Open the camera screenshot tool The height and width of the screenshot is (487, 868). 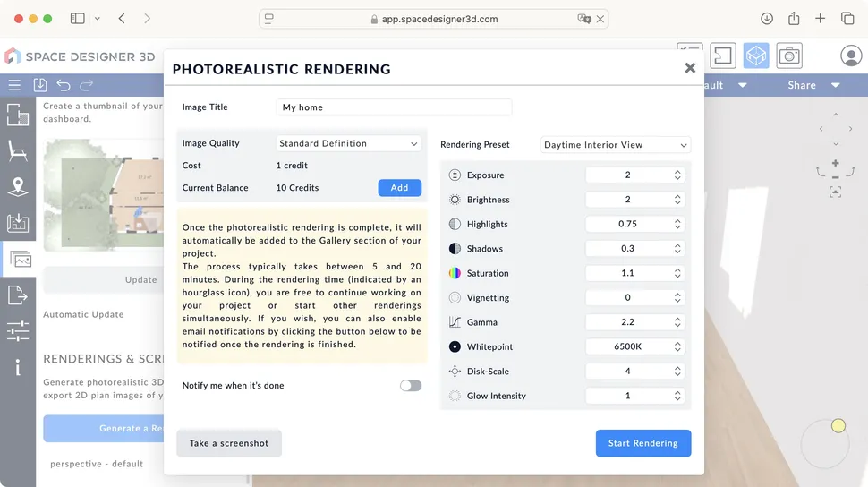788,56
